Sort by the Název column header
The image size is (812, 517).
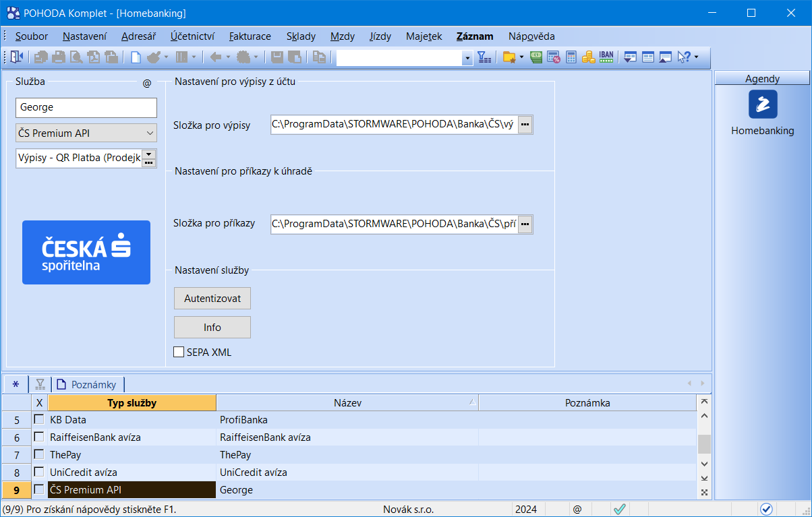pyautogui.click(x=347, y=403)
